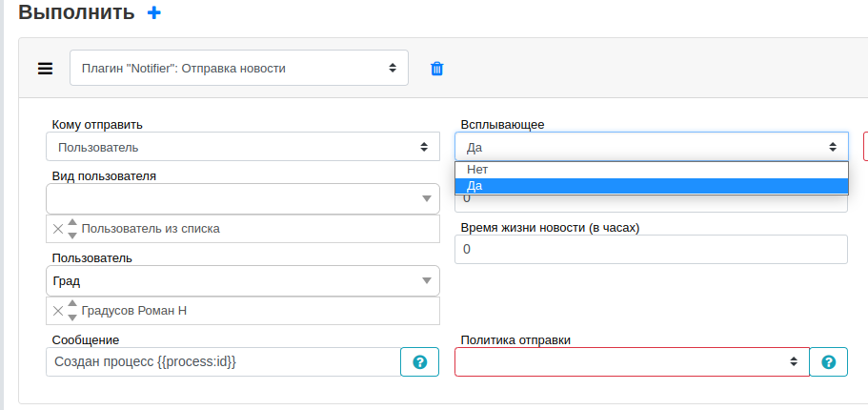
Task: Click the 'Выполнить' heading
Action: [x=76, y=11]
